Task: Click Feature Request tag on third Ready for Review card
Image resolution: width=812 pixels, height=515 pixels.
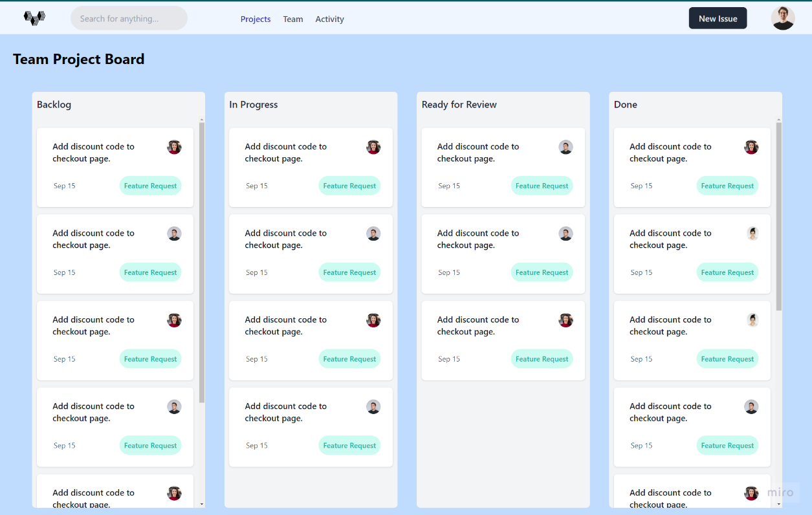Action: click(x=542, y=359)
